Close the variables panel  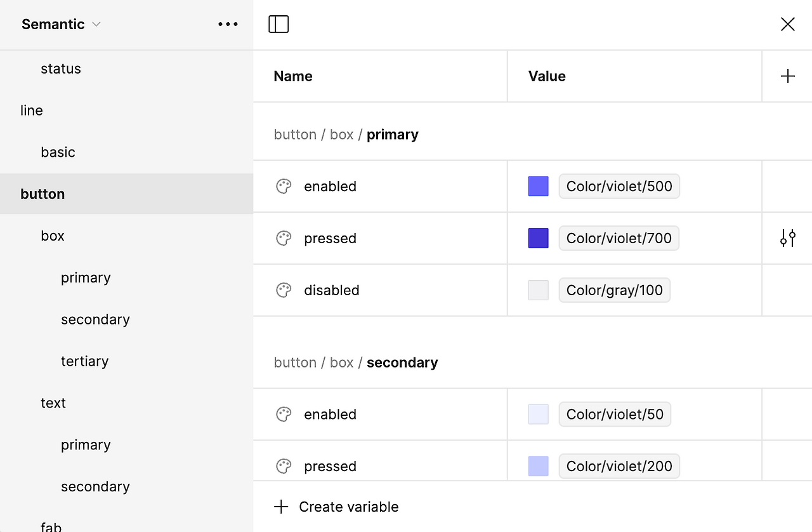[787, 24]
